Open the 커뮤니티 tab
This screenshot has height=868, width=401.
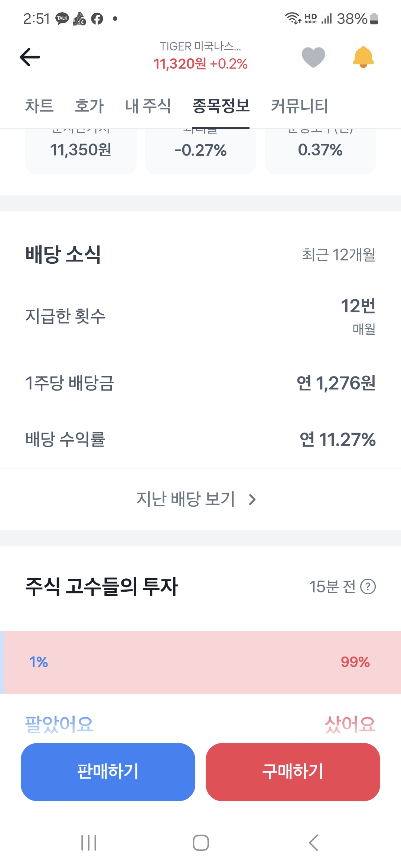pos(299,106)
